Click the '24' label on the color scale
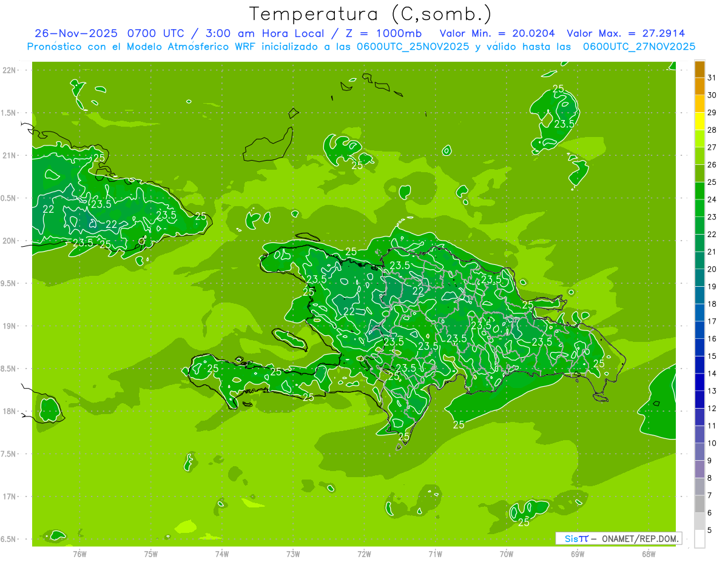 712,199
